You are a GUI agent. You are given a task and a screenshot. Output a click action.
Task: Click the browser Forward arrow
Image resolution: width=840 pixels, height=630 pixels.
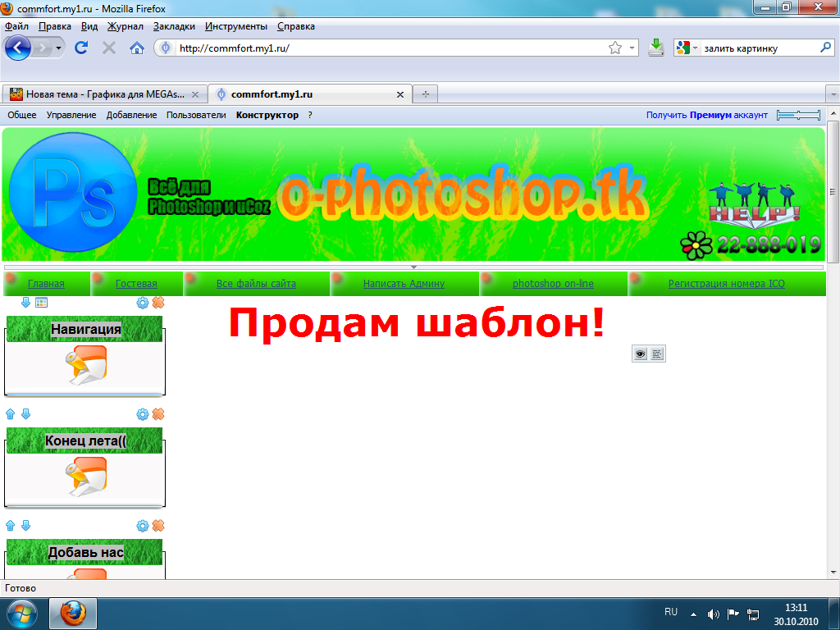(42, 48)
